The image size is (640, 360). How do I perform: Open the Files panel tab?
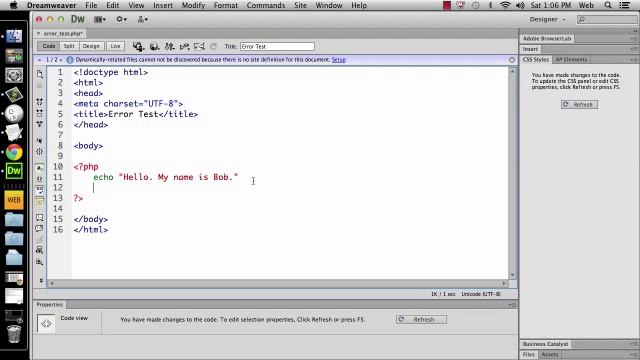click(529, 355)
